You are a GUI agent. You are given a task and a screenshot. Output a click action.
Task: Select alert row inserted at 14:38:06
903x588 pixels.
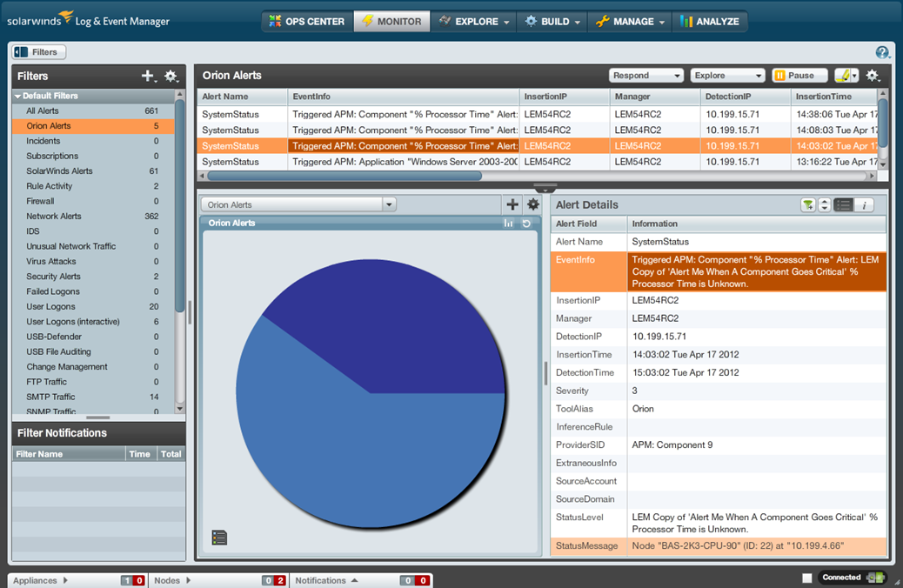tap(538, 114)
